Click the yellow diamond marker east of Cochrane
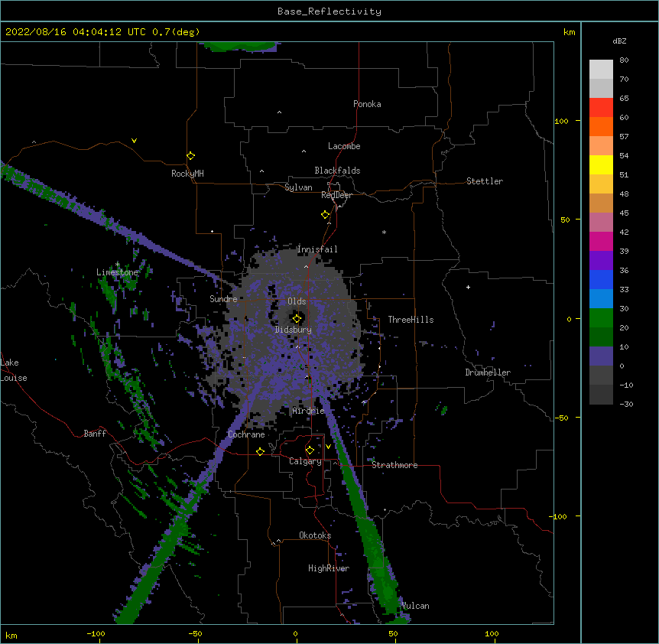The width and height of the screenshot is (659, 644). pos(260,451)
